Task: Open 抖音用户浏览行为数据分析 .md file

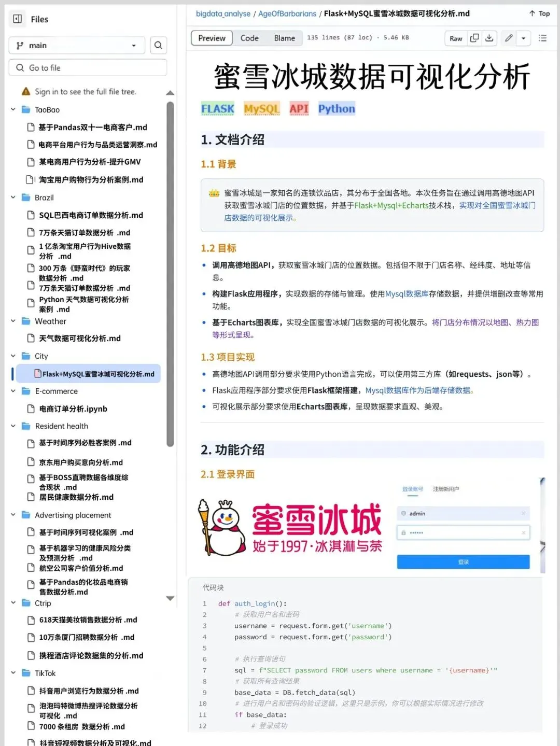Action: [89, 691]
